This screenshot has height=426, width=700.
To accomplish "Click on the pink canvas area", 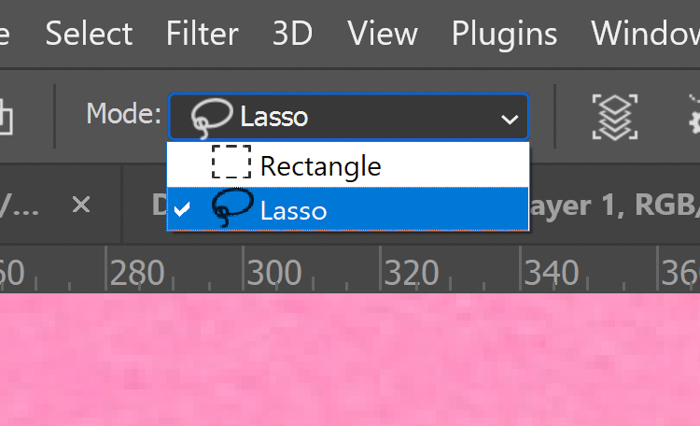I will (350, 360).
